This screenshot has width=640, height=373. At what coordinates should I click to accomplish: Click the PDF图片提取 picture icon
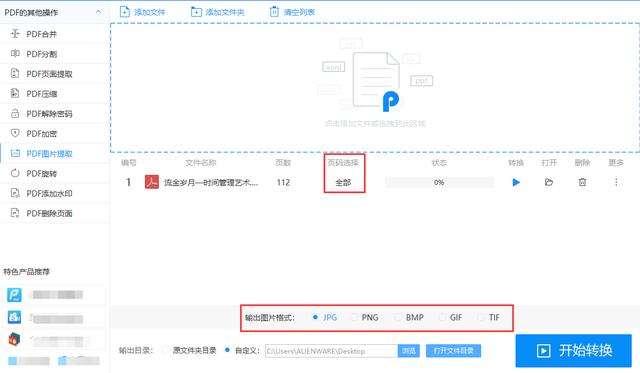(x=15, y=153)
